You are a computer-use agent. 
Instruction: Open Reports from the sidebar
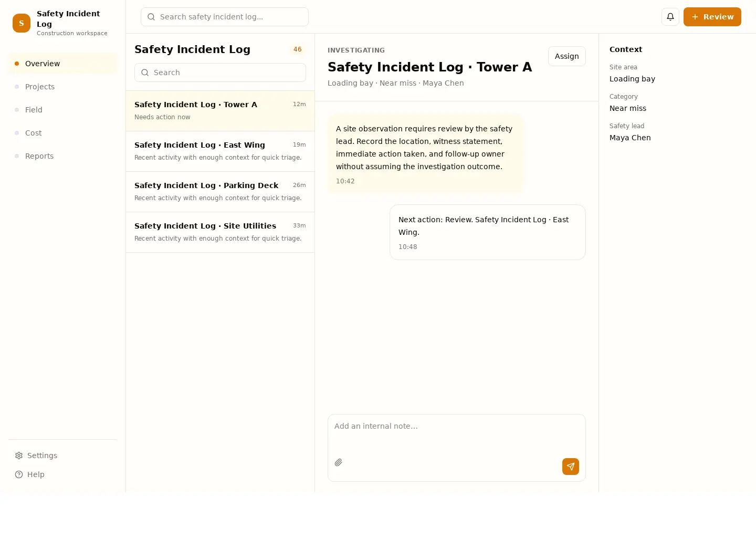tap(63, 156)
